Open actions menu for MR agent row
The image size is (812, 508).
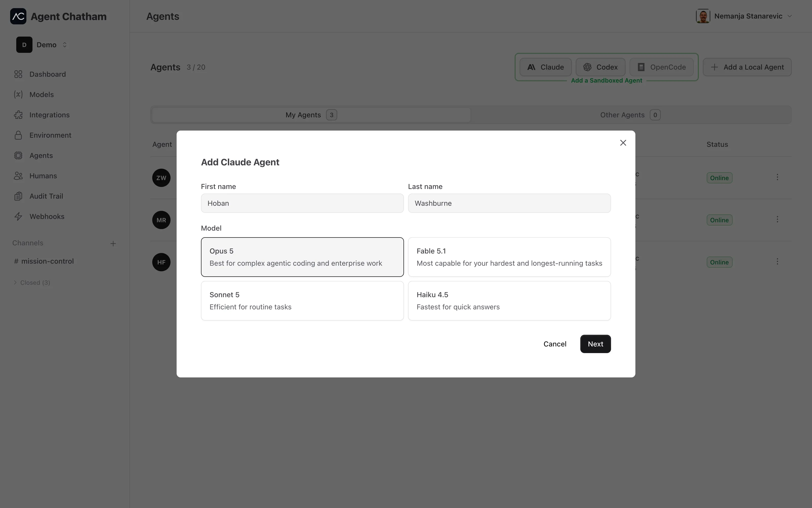click(x=777, y=219)
